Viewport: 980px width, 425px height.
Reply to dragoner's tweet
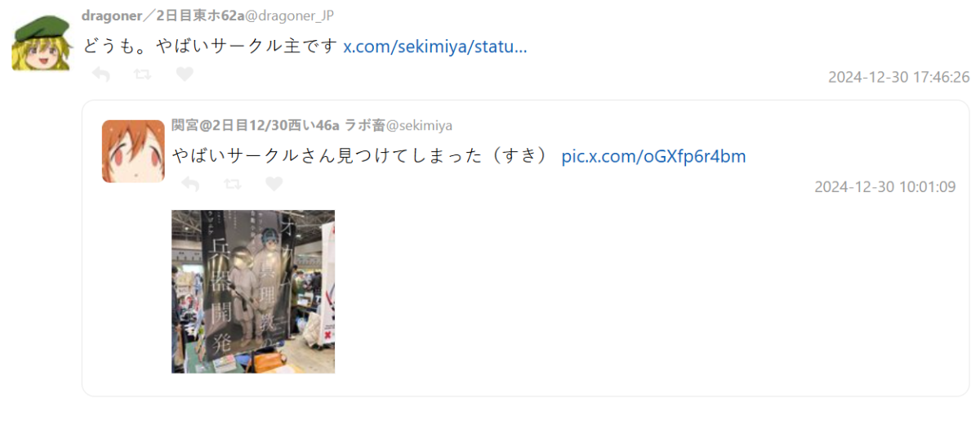(x=101, y=74)
